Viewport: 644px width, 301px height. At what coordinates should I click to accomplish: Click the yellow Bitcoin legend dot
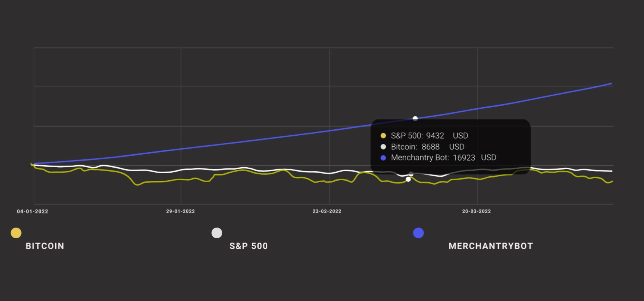[16, 233]
